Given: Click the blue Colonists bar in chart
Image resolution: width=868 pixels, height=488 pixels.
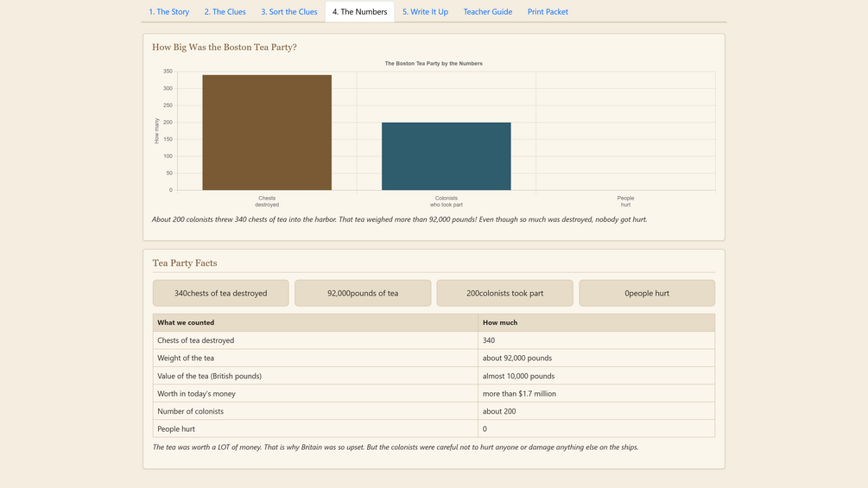Looking at the screenshot, I should tap(447, 156).
